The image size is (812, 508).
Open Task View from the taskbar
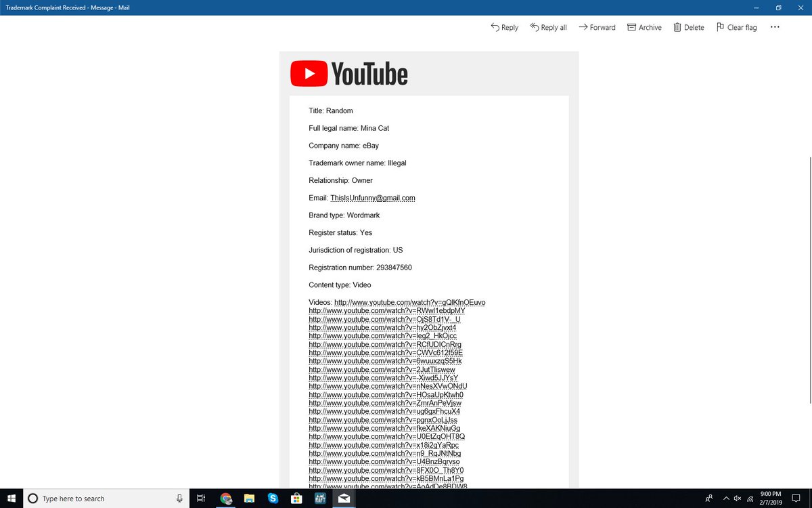201,499
